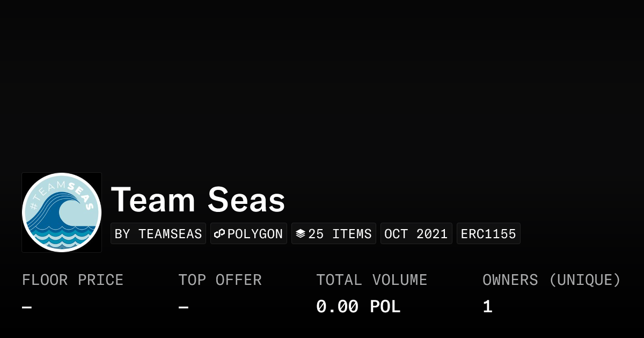The height and width of the screenshot is (338, 644).
Task: Click the blue ripple waves in logo
Action: pyautogui.click(x=61, y=236)
